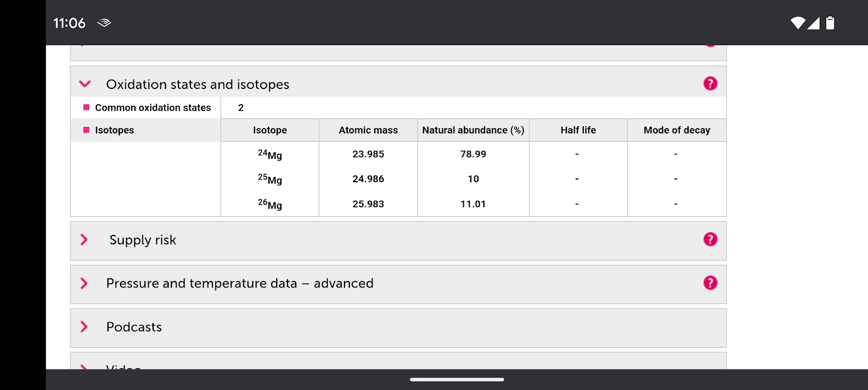Click help icon for Oxidation states and isotopes

click(710, 84)
